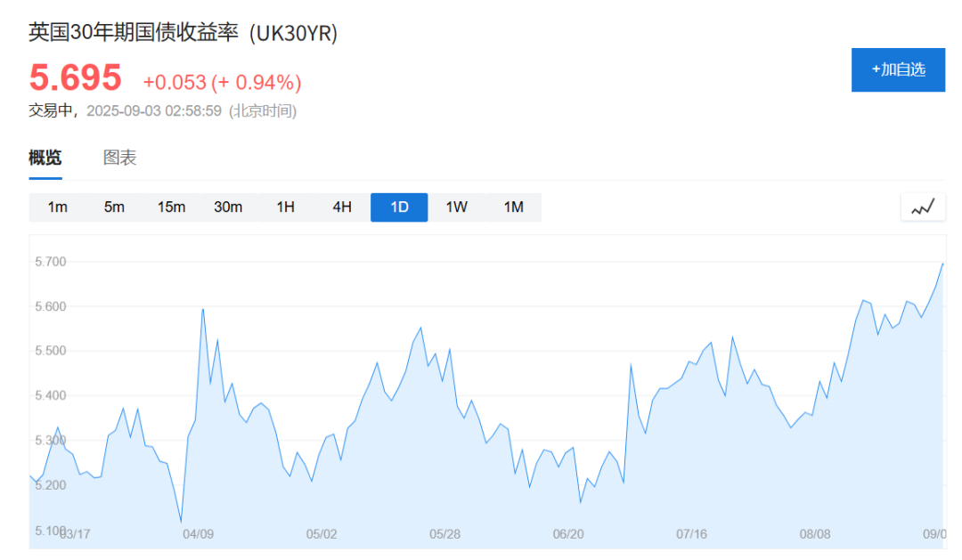Click the 5.700 y-axis label
Screen dimensions: 962x560
coord(50,262)
